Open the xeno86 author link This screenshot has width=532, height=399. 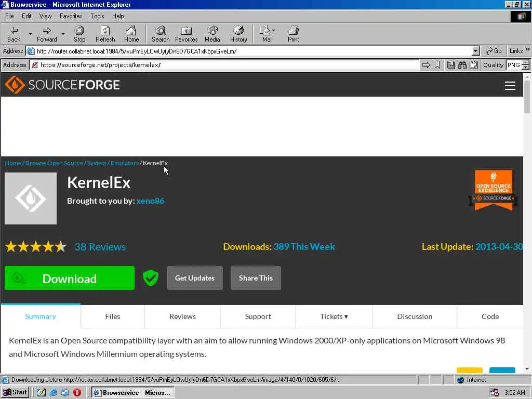point(150,201)
